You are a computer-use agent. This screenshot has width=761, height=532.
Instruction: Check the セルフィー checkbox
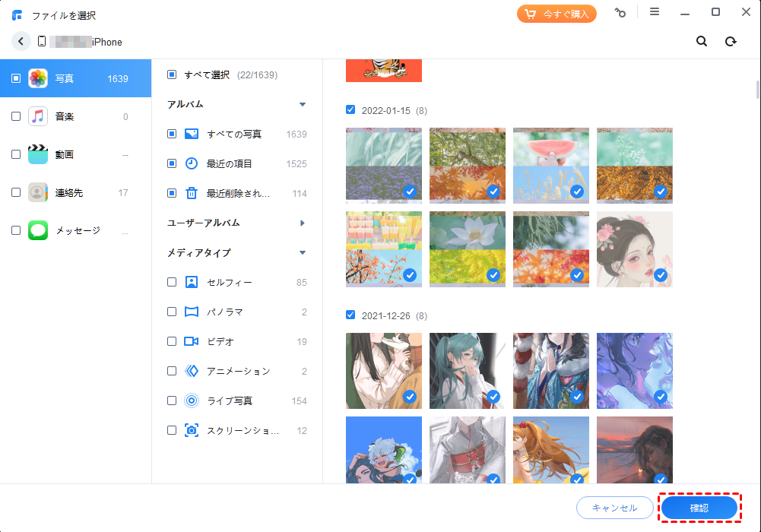click(172, 282)
